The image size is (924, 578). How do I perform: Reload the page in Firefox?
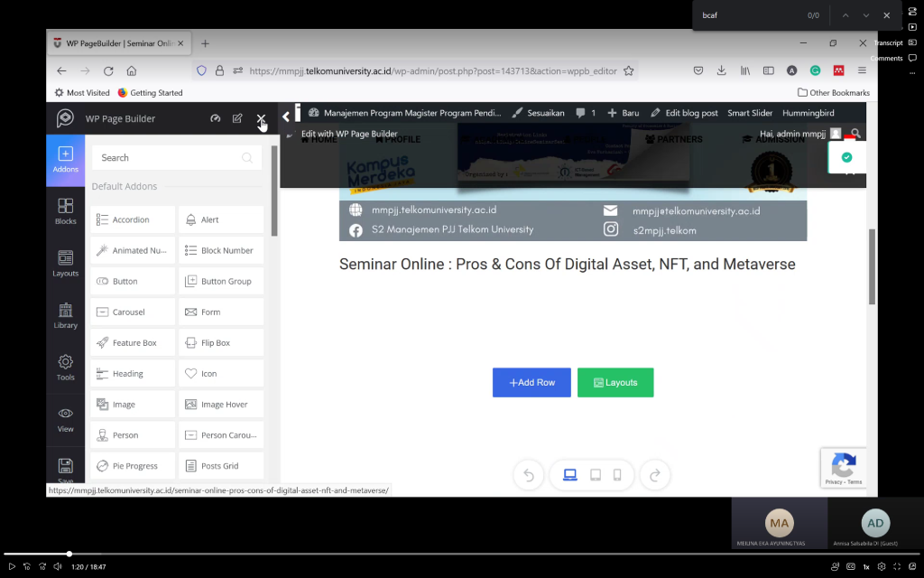pyautogui.click(x=108, y=70)
